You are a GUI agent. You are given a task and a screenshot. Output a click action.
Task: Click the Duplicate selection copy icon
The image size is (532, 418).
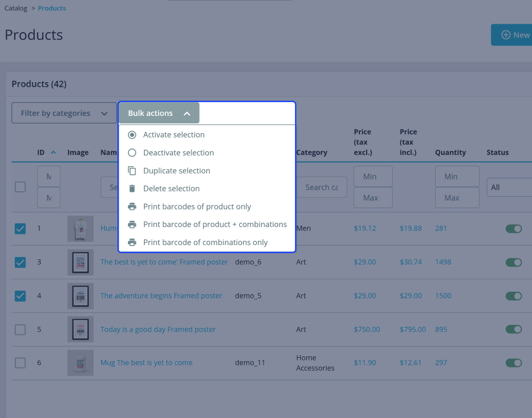tap(132, 171)
